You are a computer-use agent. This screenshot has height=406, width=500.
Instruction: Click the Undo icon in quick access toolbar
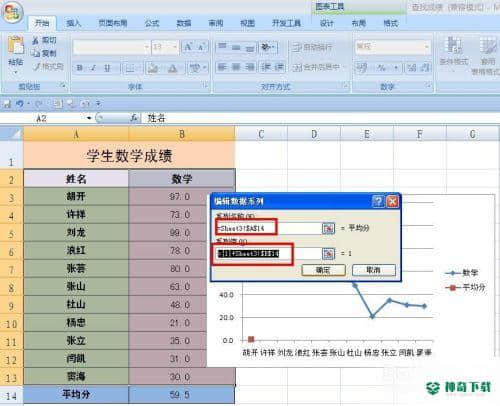(20, 104)
